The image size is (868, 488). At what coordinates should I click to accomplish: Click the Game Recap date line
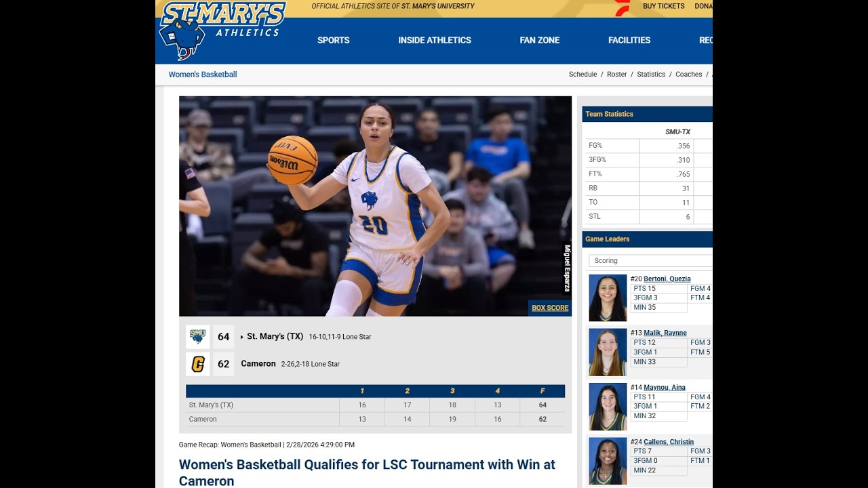[267, 445]
